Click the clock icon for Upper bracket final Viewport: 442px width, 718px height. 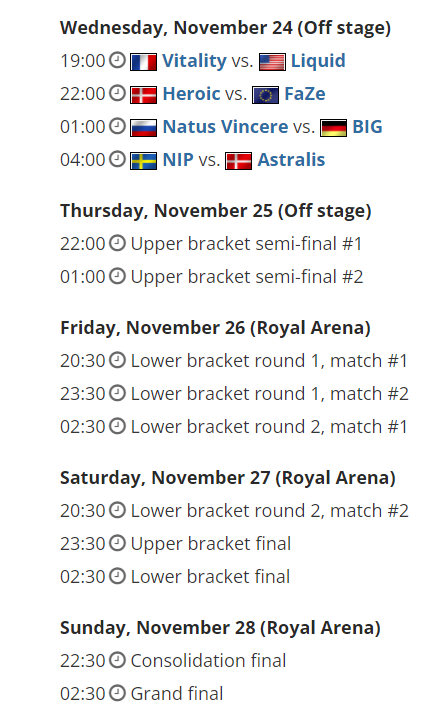point(117,543)
